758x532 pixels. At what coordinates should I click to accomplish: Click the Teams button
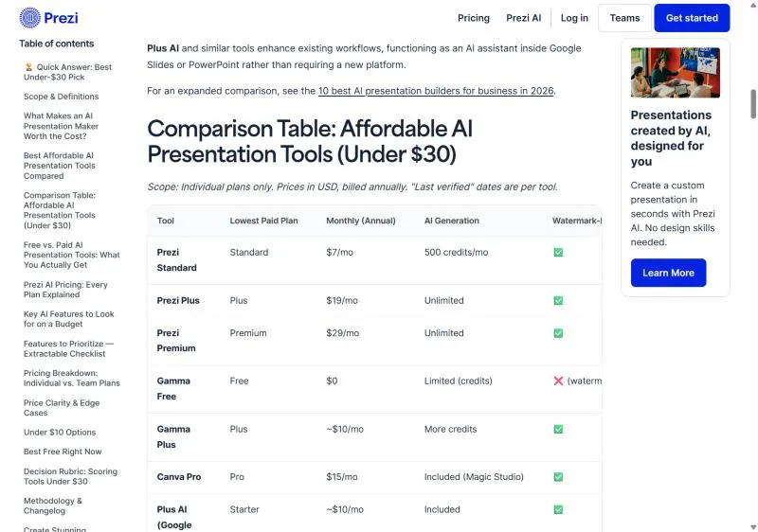tap(624, 18)
